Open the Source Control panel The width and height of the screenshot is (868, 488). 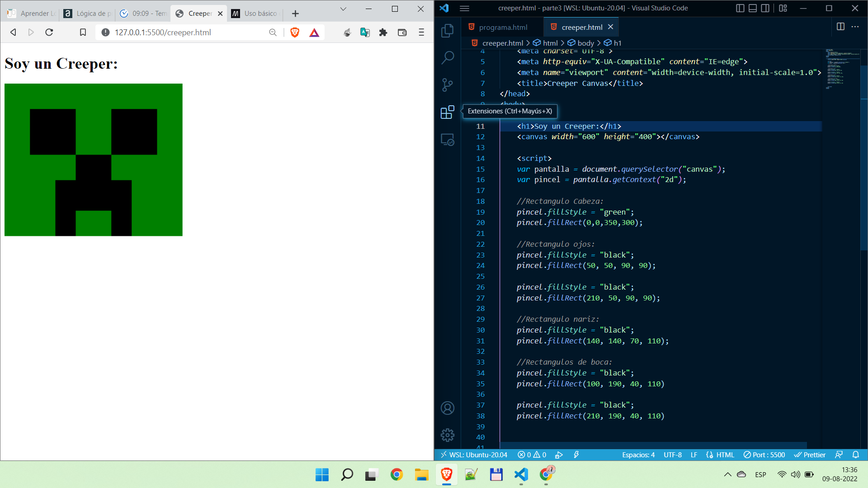448,85
